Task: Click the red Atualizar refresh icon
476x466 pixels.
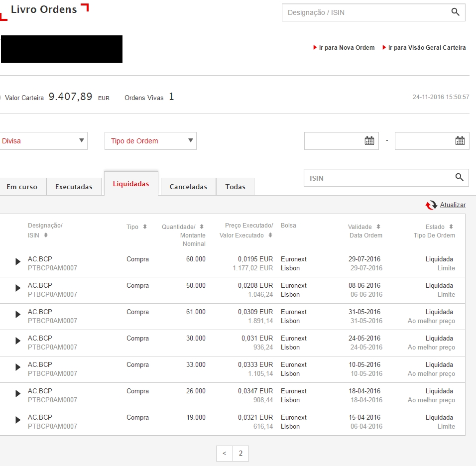Action: 431,205
